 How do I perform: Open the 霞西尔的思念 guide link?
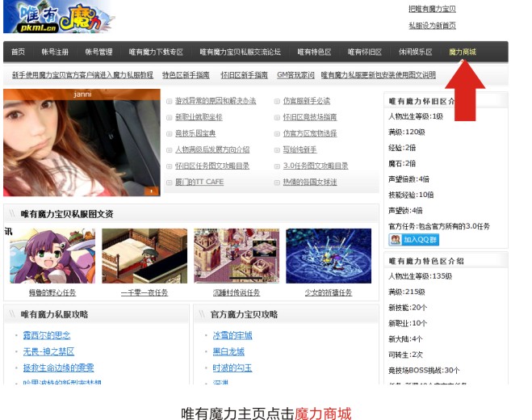47,335
